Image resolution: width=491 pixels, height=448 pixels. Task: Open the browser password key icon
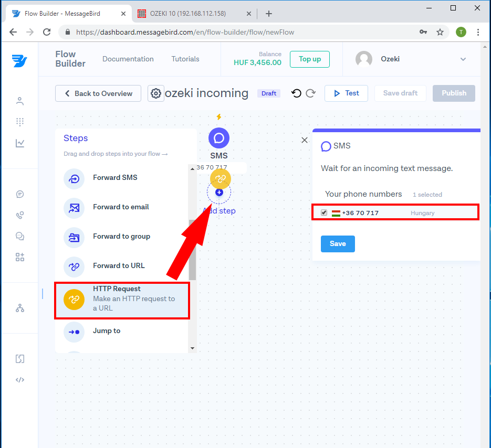tap(423, 32)
